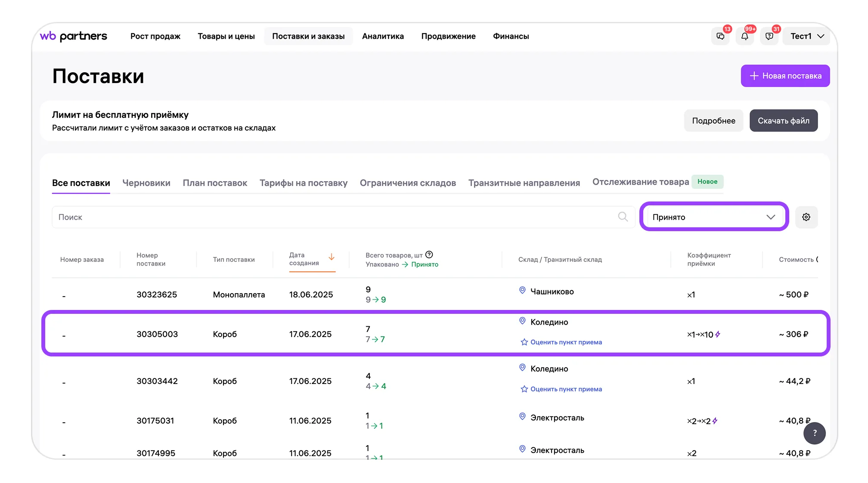
Task: Open the chat messages icon with 13 badge
Action: 720,36
